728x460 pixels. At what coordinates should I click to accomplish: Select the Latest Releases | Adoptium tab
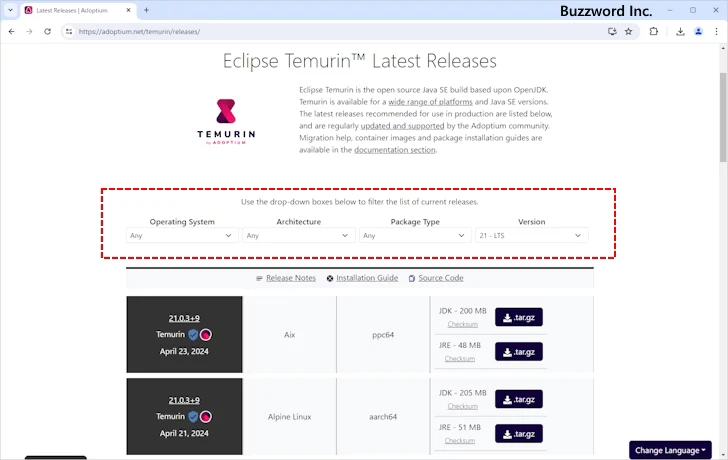pos(78,10)
